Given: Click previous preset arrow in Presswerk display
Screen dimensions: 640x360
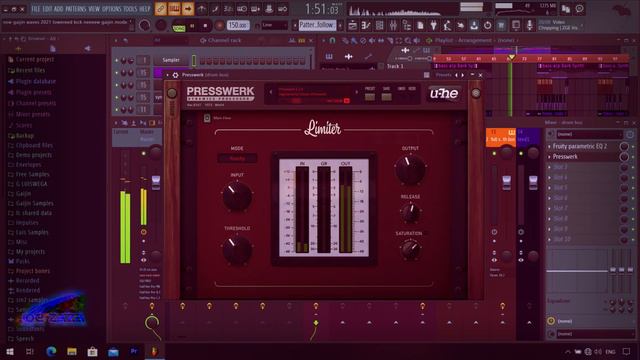Looking at the screenshot, I should pyautogui.click(x=271, y=92).
